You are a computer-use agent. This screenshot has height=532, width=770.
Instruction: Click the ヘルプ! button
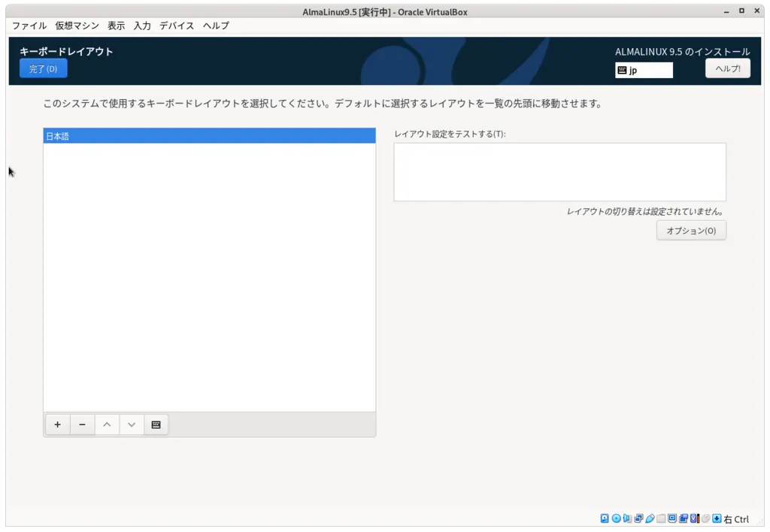pyautogui.click(x=727, y=68)
